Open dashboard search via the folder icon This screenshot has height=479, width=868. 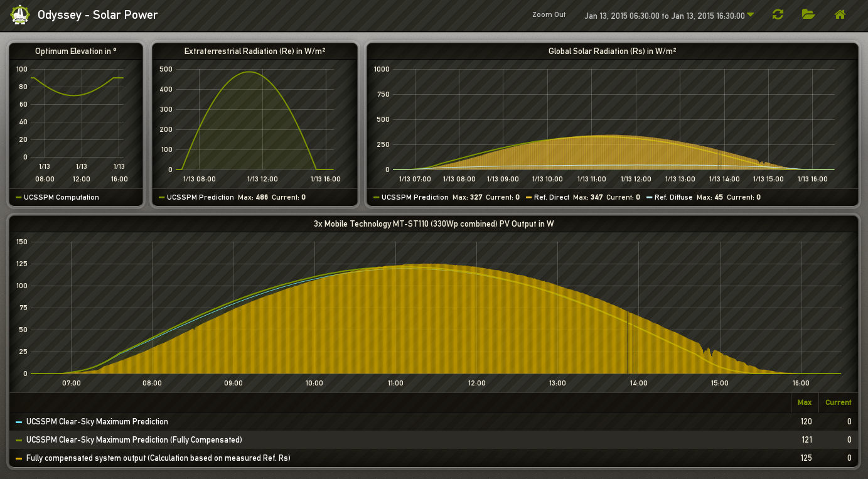(x=808, y=14)
